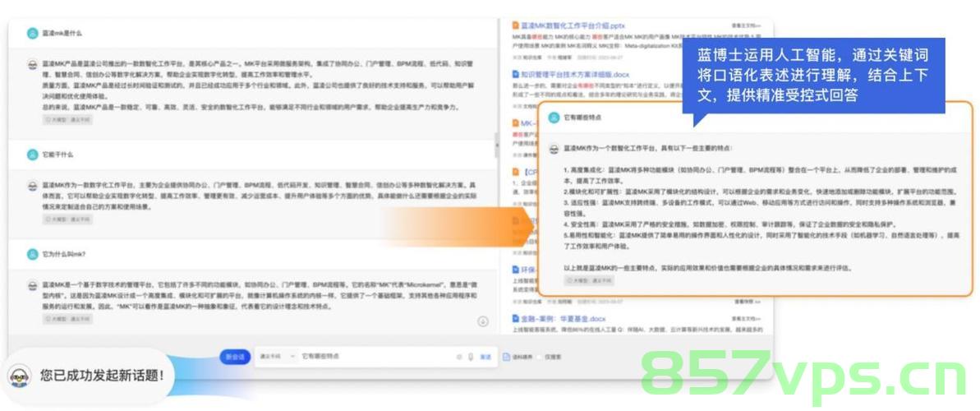980x411 pixels.
Task: Open 金融-案例: 华夏基金.docx link
Action: coord(564,318)
